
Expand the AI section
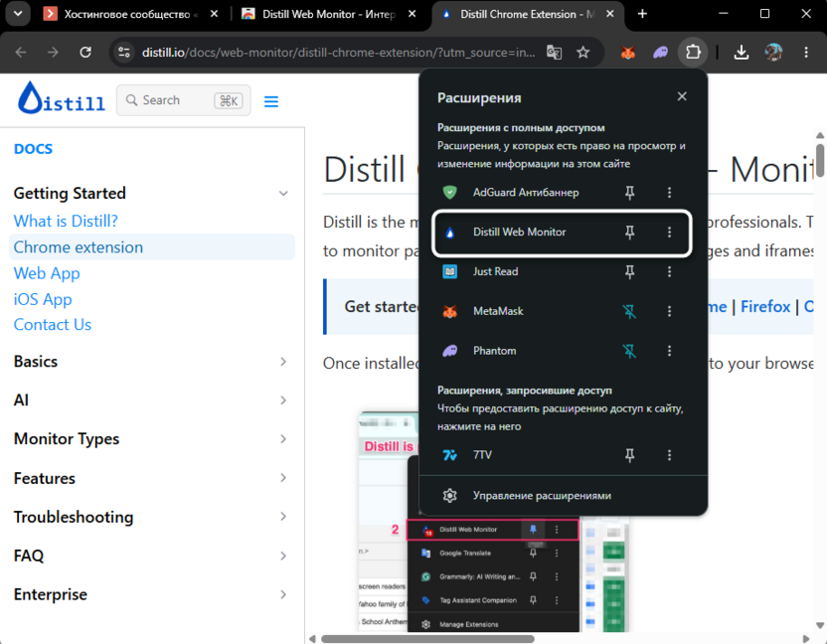(283, 401)
